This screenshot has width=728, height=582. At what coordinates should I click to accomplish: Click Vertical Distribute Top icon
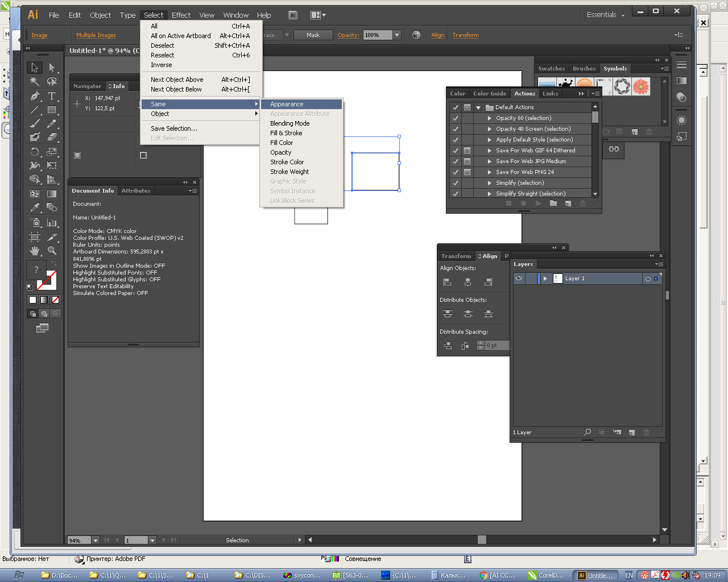click(x=448, y=314)
